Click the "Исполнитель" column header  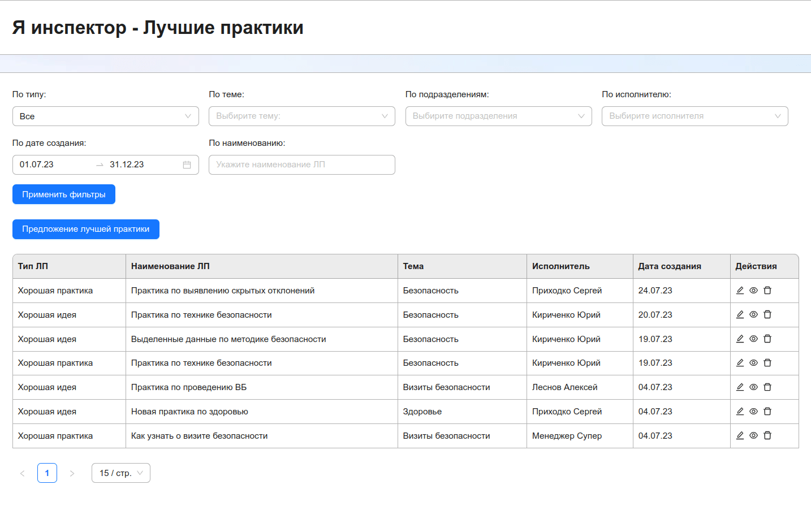pos(580,266)
